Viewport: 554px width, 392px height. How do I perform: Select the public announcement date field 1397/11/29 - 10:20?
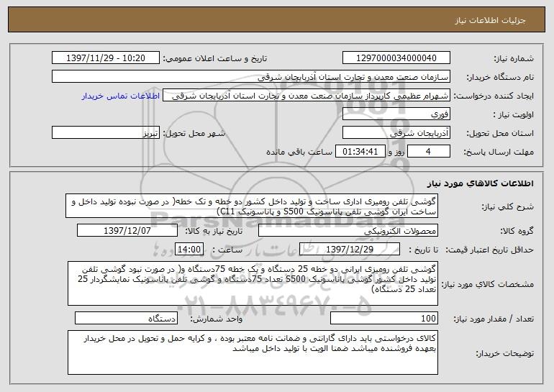pos(106,58)
